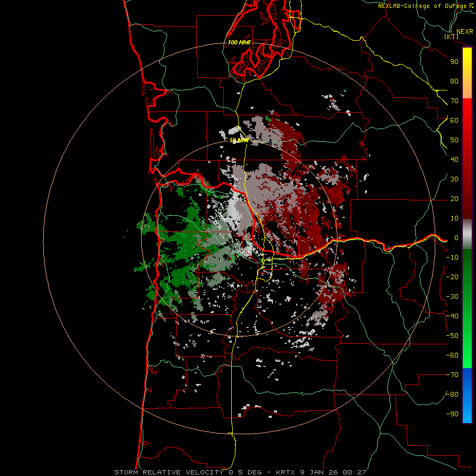This screenshot has height=476, width=476.
Task: Click the positive 10 scale value
Action: tap(454, 218)
